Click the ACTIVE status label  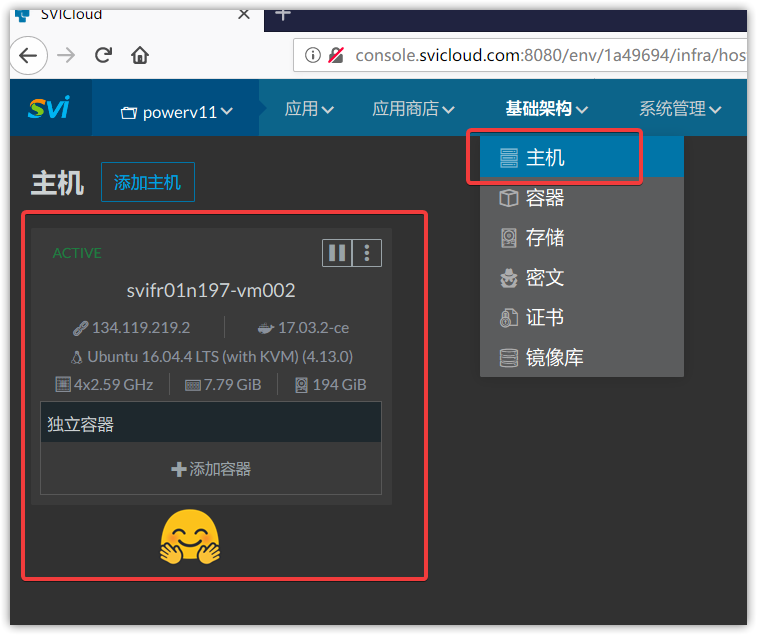coord(77,253)
